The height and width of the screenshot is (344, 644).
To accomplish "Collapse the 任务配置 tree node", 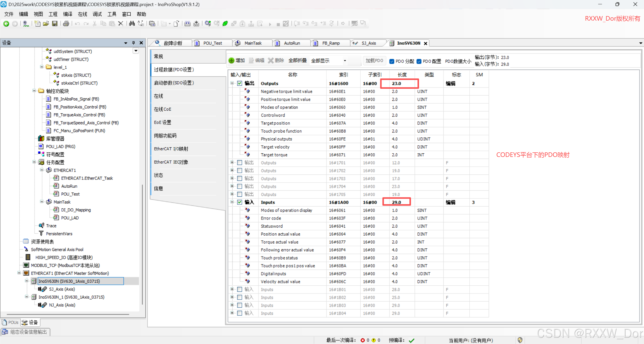I will coord(34,162).
